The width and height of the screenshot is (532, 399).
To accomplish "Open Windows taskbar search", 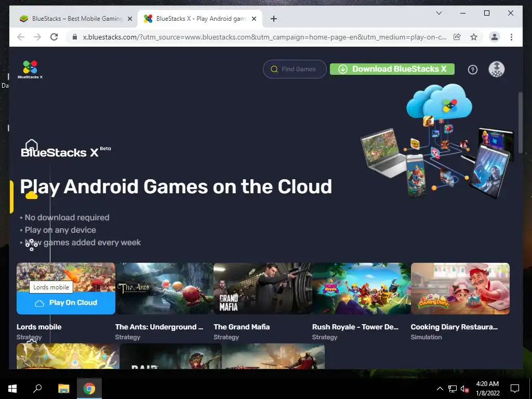I will point(37,389).
